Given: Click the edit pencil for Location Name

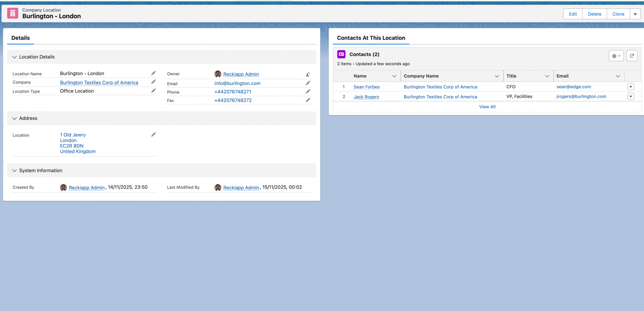Looking at the screenshot, I should coord(153,73).
